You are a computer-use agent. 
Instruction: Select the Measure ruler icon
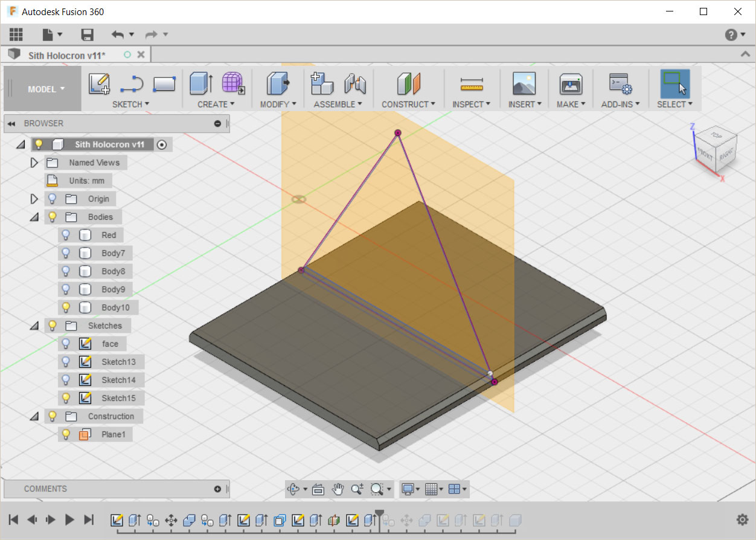tap(472, 84)
